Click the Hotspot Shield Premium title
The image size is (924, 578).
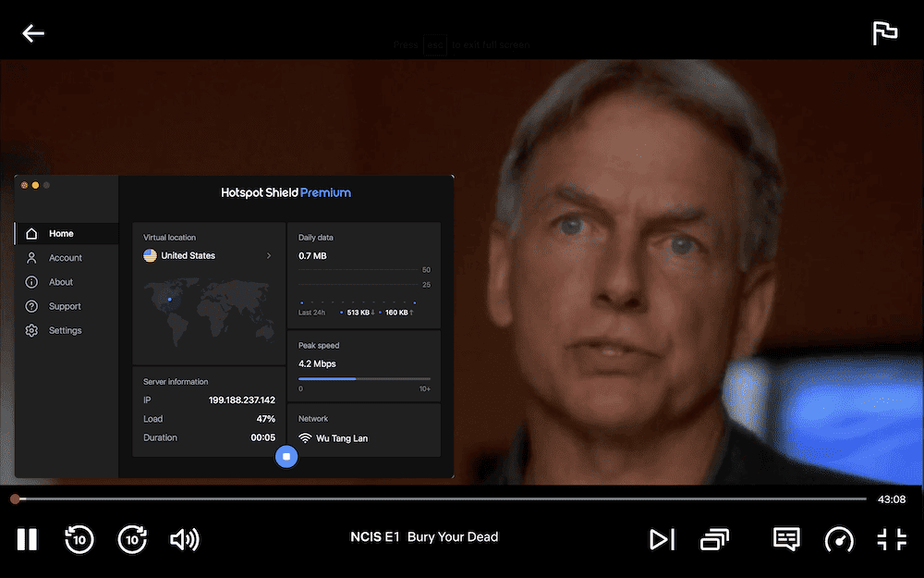point(286,192)
